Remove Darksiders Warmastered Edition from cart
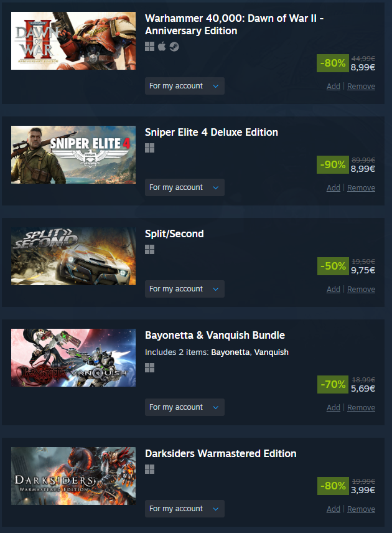The image size is (392, 533). point(361,509)
